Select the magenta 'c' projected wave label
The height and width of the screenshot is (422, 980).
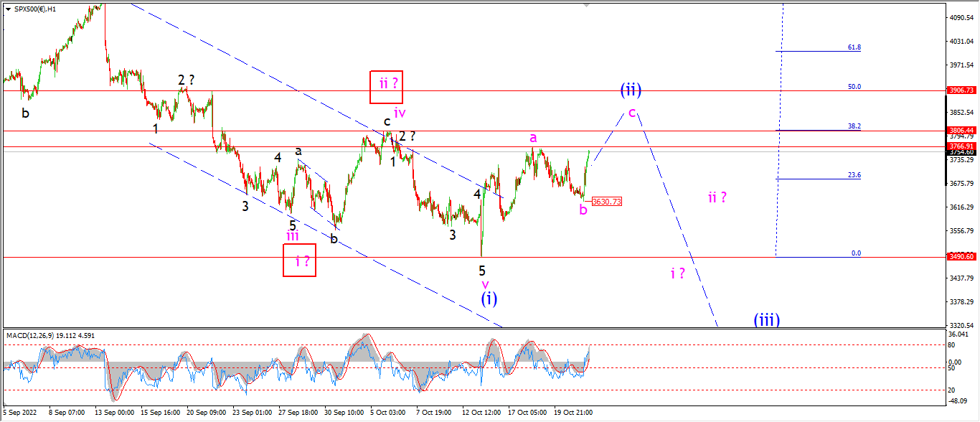[632, 113]
